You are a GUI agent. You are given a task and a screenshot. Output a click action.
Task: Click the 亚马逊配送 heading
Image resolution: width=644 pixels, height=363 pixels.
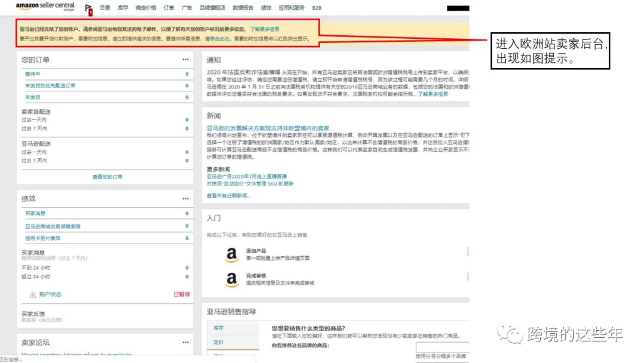tap(36, 144)
